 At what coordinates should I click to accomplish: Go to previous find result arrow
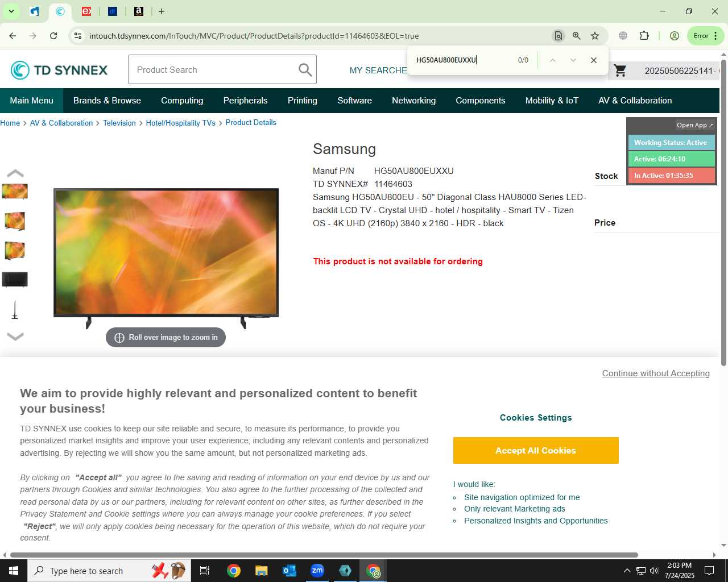click(552, 60)
